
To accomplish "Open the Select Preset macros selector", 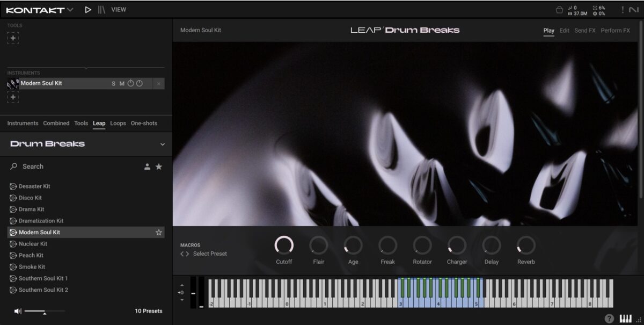I will tap(209, 254).
